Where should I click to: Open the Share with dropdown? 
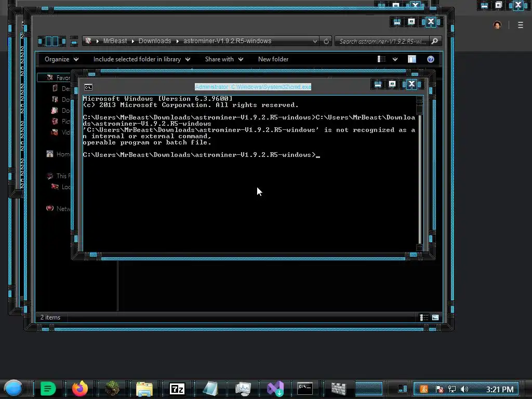[224, 59]
